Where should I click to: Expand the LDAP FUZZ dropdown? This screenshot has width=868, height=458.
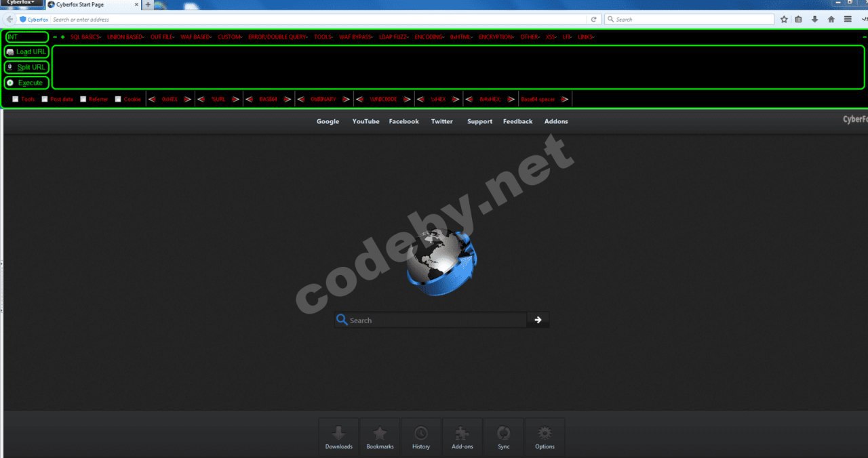pyautogui.click(x=394, y=37)
